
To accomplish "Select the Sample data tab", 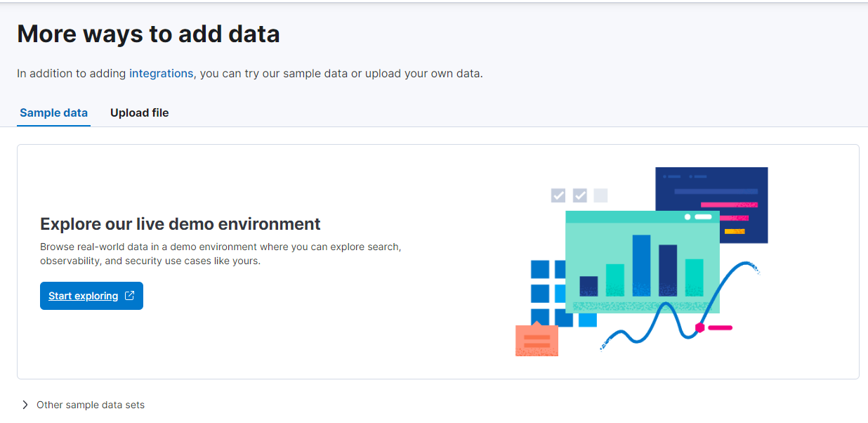I will click(x=53, y=112).
